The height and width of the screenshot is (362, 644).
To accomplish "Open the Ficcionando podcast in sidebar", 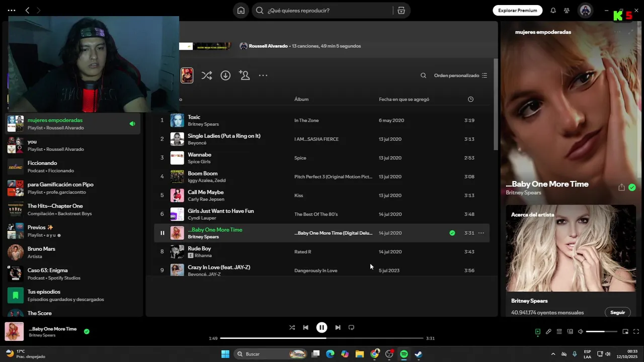I will pyautogui.click(x=73, y=166).
